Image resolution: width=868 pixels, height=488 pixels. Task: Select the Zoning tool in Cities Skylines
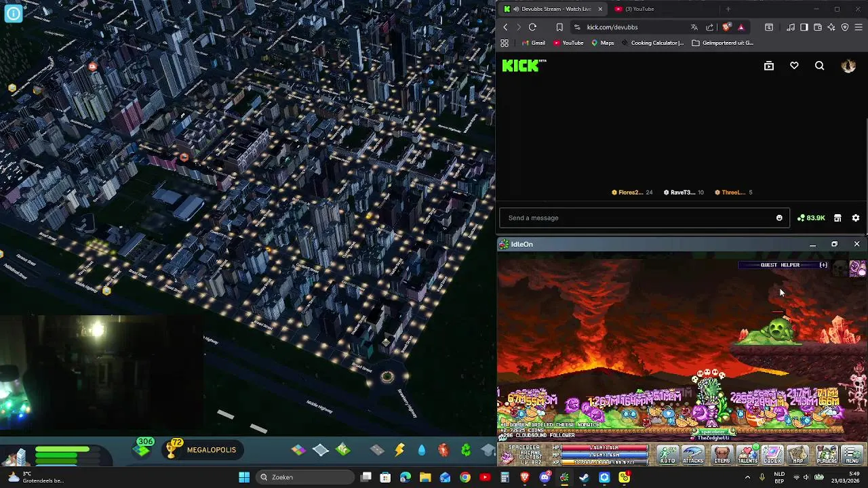point(298,449)
